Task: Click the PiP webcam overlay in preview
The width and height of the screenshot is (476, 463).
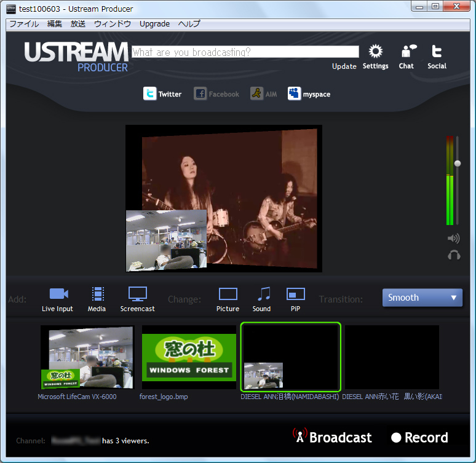Action: [167, 240]
